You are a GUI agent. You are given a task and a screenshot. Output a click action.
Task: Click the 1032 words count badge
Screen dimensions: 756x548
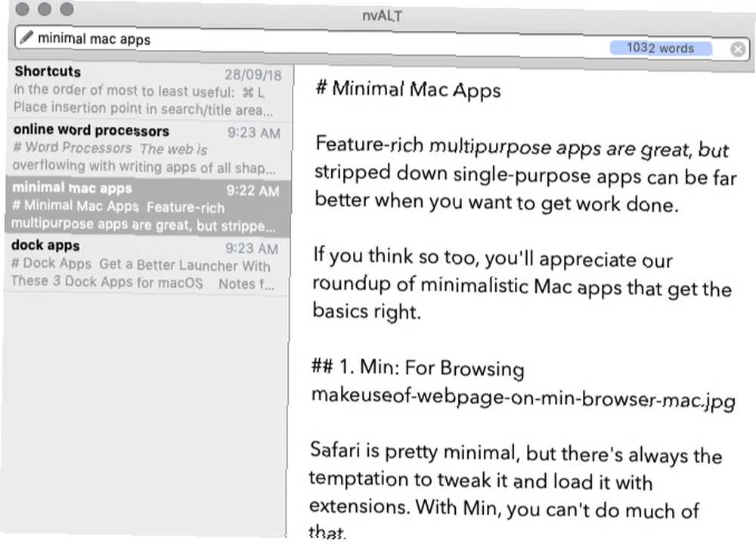click(661, 48)
